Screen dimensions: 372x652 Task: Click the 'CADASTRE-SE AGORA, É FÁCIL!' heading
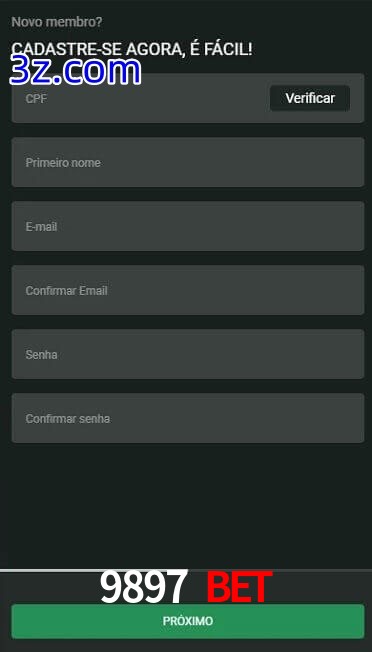tap(132, 49)
